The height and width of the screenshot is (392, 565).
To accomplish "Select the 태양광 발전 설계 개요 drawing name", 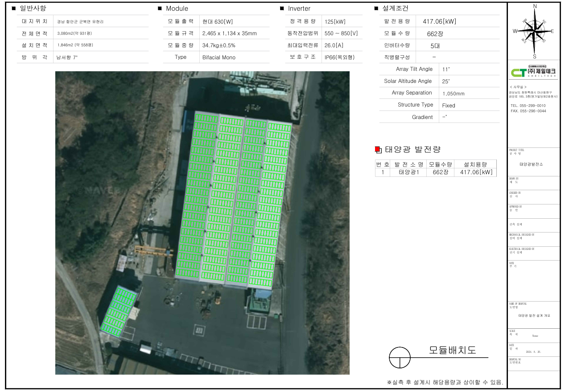I will [x=534, y=315].
